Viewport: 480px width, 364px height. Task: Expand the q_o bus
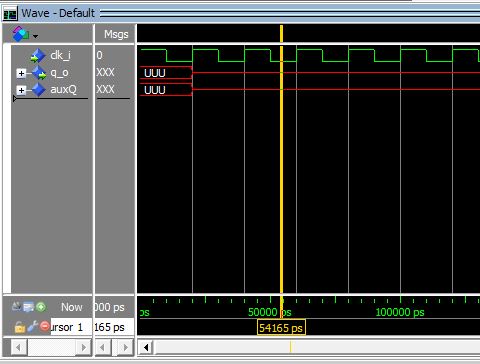pyautogui.click(x=21, y=73)
